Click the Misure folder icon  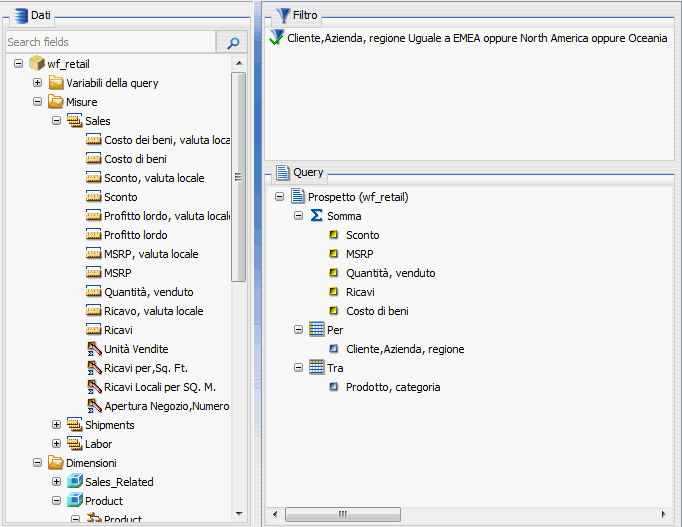pyautogui.click(x=56, y=101)
